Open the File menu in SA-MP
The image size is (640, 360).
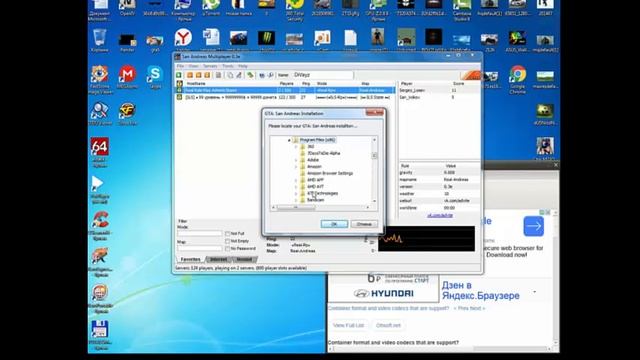click(180, 66)
